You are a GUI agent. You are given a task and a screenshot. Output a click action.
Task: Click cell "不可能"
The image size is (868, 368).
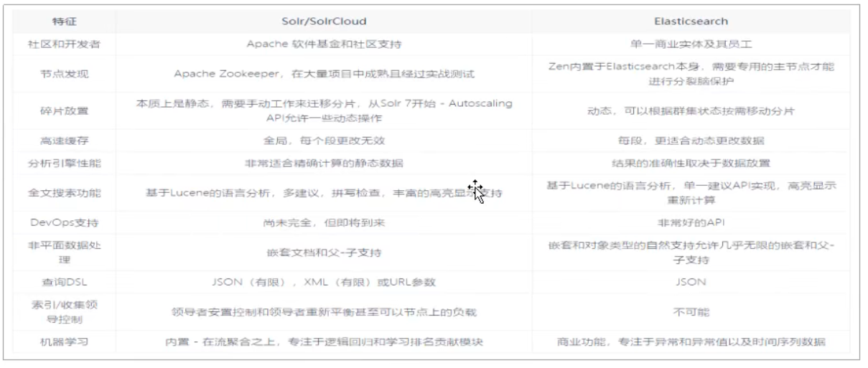point(691,311)
